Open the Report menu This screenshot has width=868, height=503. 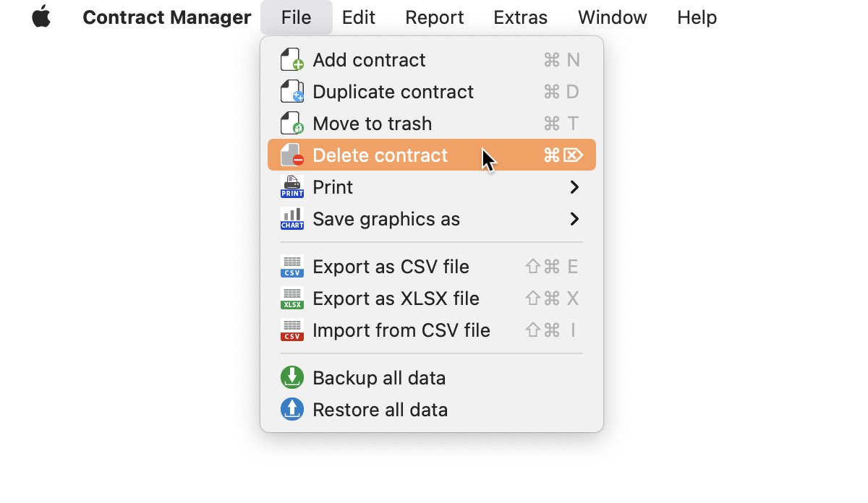tap(435, 17)
